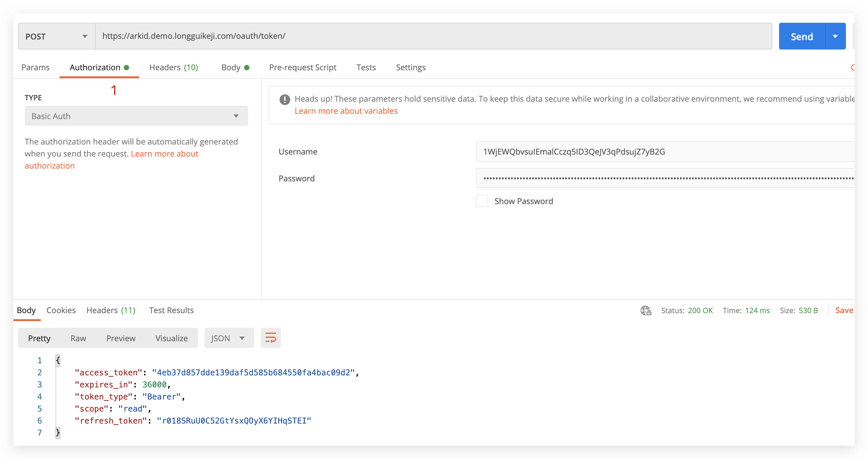The height and width of the screenshot is (459, 868).
Task: Click Learn more about variables link
Action: point(346,111)
